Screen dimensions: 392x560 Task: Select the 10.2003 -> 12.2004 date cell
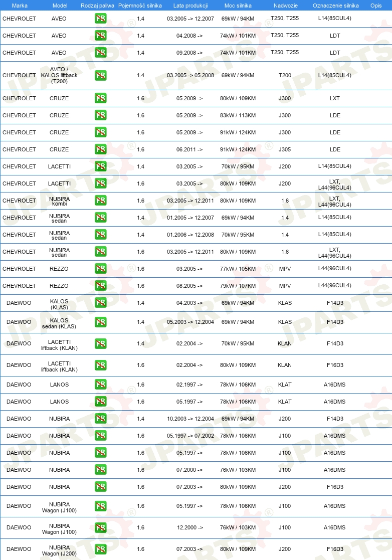[x=190, y=419]
